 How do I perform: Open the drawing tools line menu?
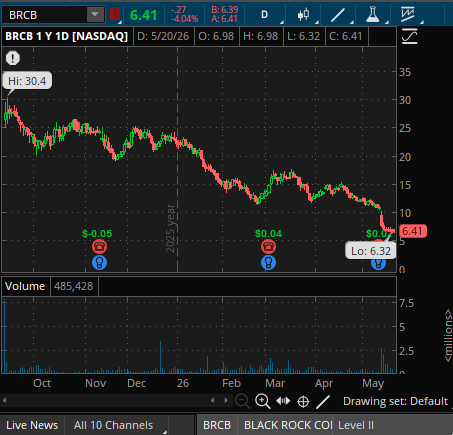(338, 15)
